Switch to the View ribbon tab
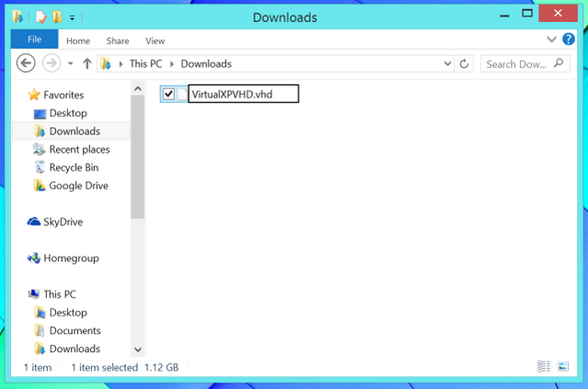Viewport: 588px width, 389px height. 155,40
